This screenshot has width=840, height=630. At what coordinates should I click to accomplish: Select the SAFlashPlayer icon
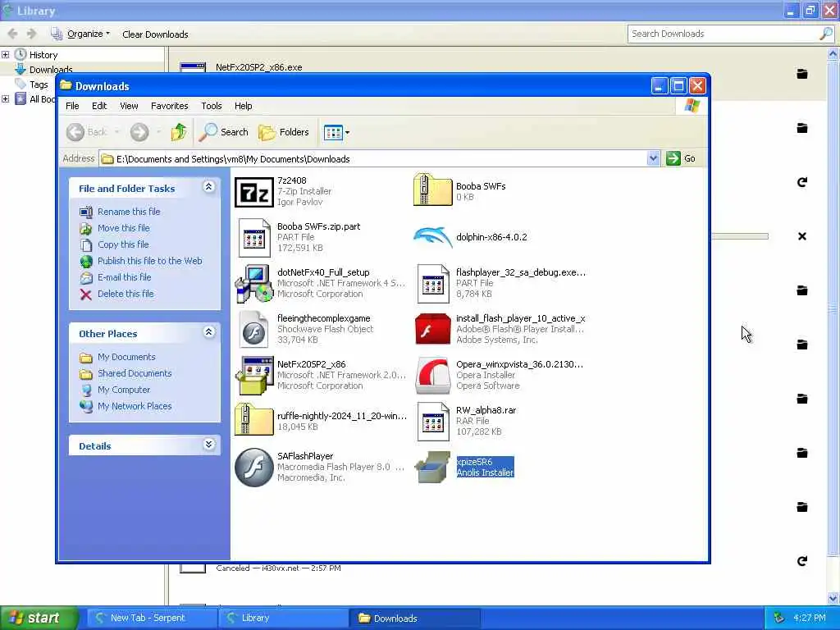pos(254,467)
